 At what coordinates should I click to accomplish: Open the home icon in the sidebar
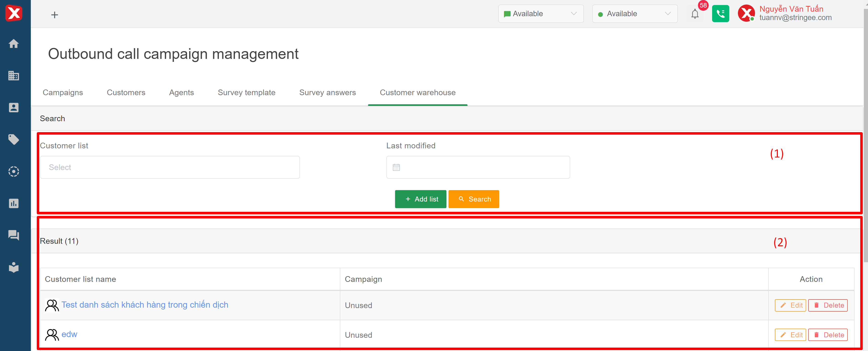(13, 44)
